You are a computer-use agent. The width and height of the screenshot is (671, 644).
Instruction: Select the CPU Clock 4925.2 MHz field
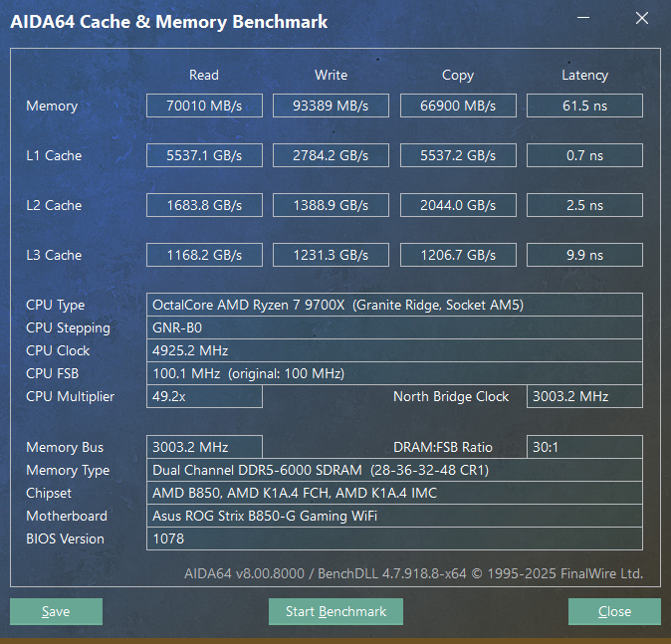[394, 350]
